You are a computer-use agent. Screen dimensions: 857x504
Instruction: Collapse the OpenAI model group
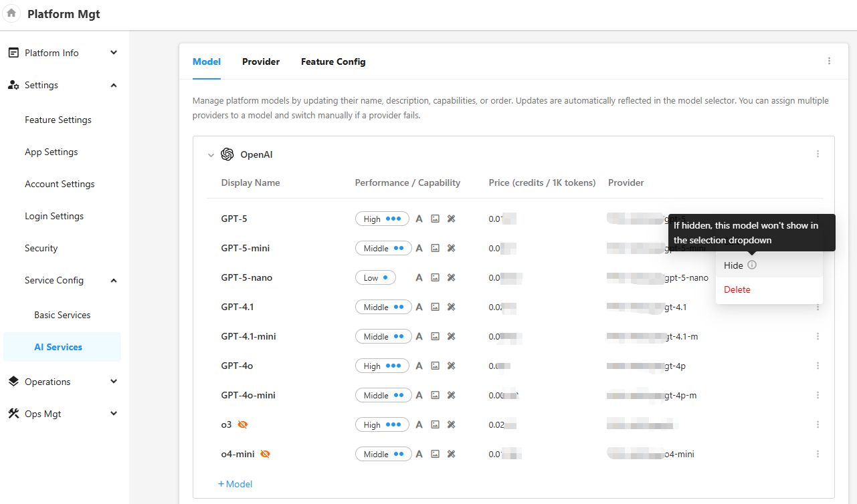(x=211, y=155)
